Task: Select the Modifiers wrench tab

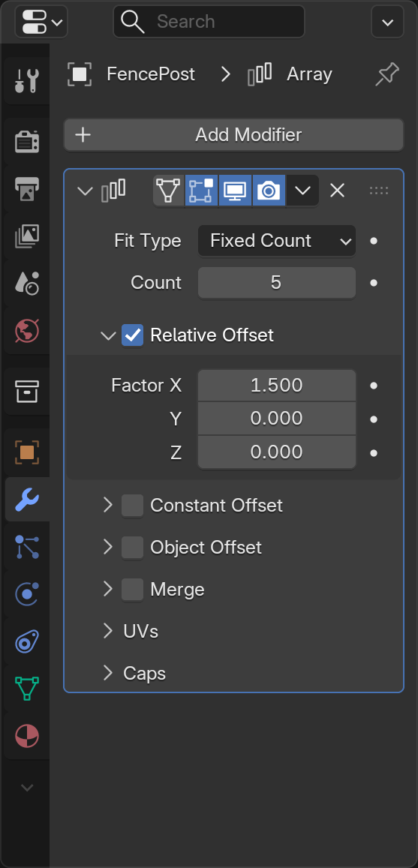Action: pos(26,500)
